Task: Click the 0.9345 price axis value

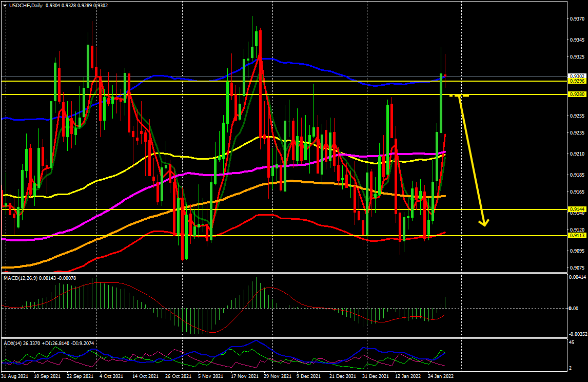Action: click(577, 40)
